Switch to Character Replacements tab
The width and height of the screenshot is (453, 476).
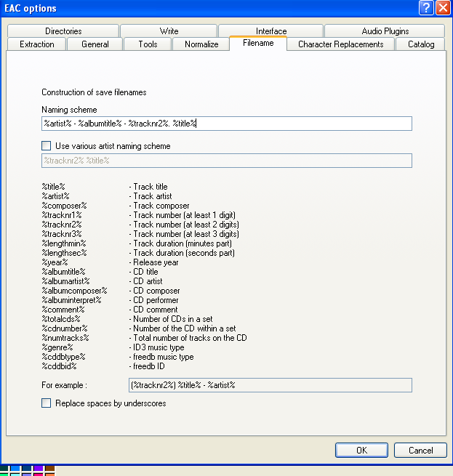(x=340, y=44)
